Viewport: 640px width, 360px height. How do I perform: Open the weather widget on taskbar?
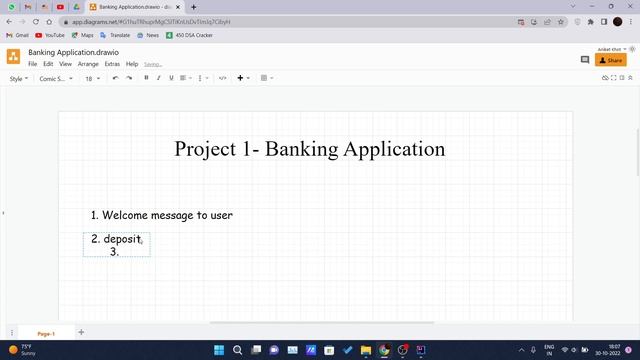(22, 350)
